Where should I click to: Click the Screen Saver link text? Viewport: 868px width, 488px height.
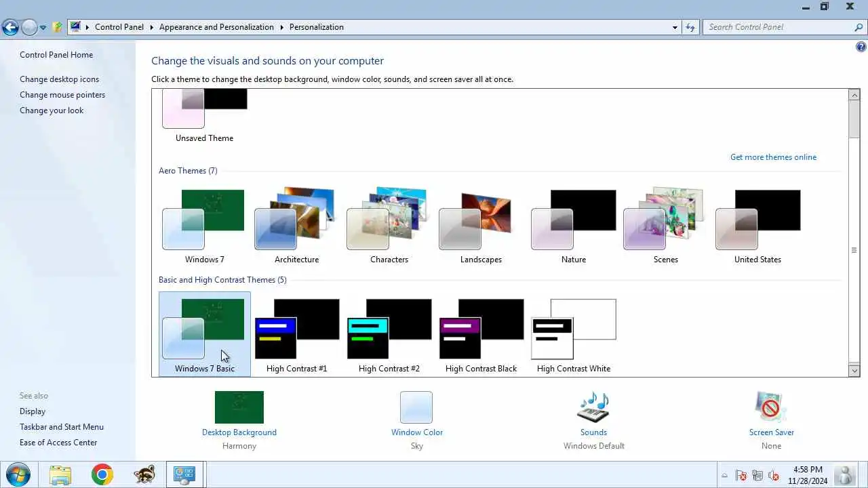pos(771,432)
